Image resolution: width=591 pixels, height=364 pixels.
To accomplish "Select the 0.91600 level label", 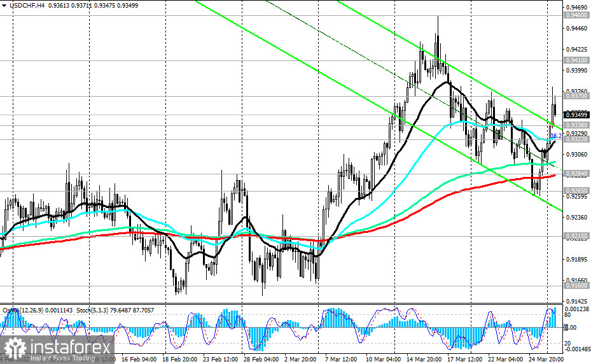I will point(576,286).
